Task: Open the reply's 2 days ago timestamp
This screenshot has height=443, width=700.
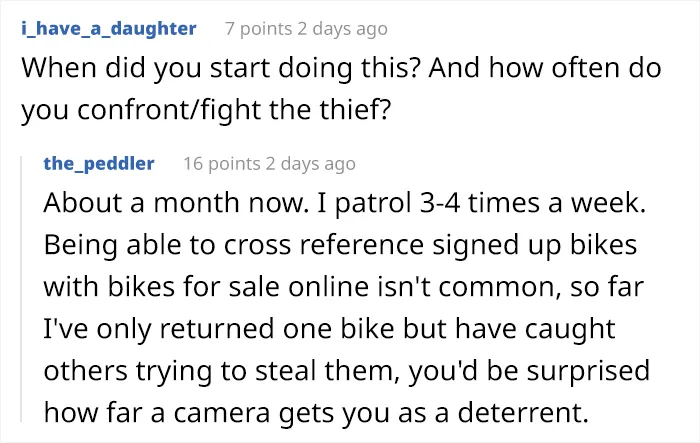Action: 310,163
